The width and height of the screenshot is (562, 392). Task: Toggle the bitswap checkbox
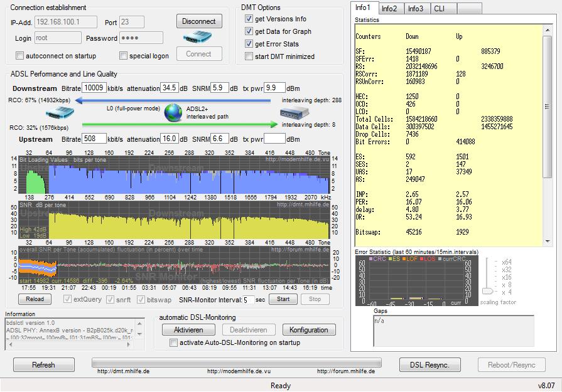pos(141,299)
